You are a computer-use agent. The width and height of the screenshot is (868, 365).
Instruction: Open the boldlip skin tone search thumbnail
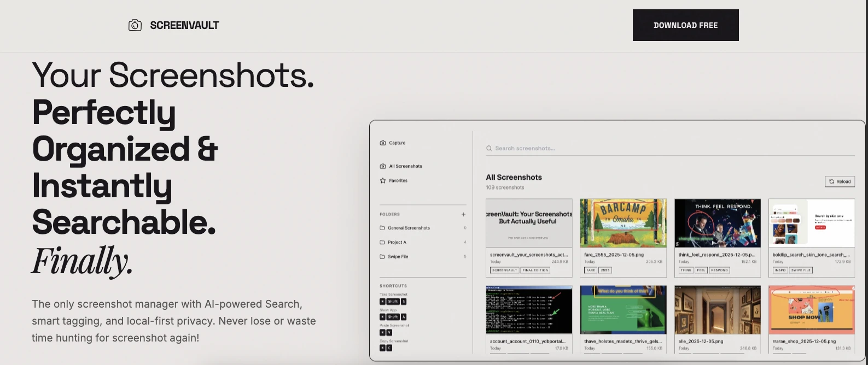coord(811,223)
